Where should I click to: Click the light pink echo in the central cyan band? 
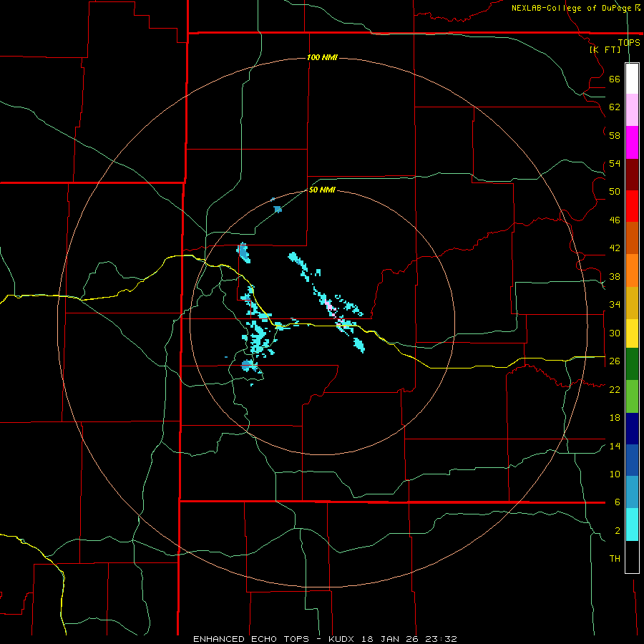(328, 305)
